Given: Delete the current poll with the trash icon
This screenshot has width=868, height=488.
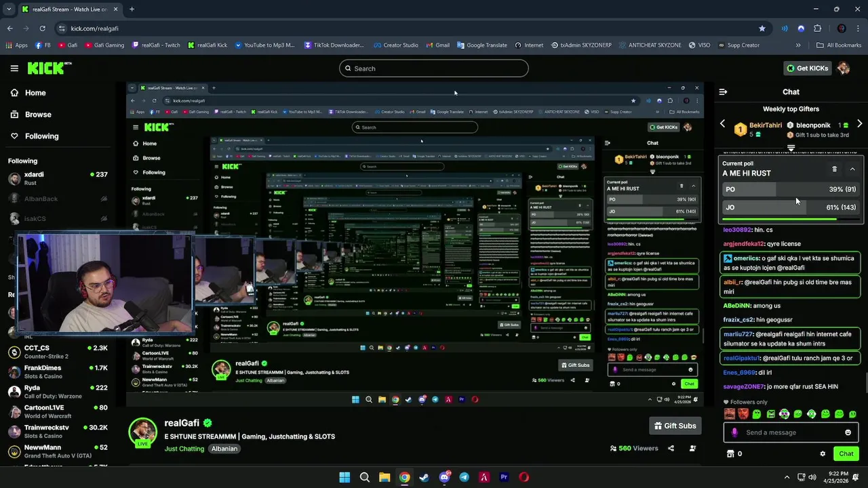Looking at the screenshot, I should [x=835, y=169].
